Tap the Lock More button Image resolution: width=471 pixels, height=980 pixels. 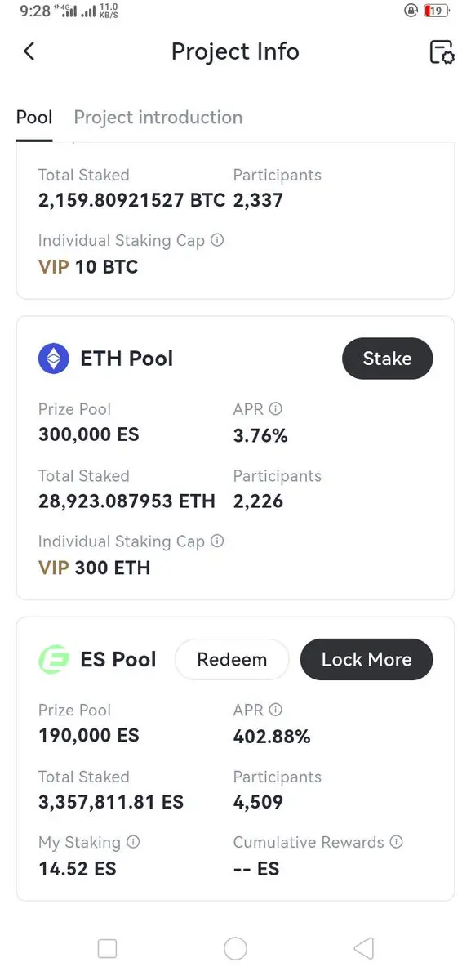point(367,660)
